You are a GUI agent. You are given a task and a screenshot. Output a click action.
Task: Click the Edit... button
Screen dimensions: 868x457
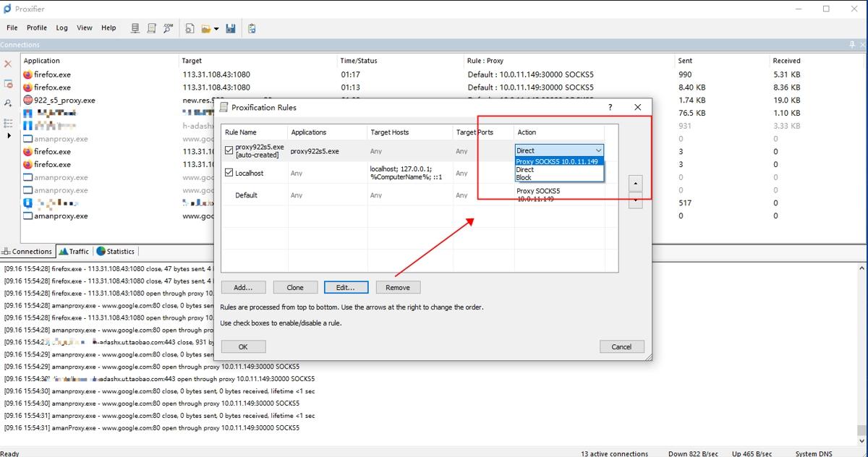[x=346, y=287]
